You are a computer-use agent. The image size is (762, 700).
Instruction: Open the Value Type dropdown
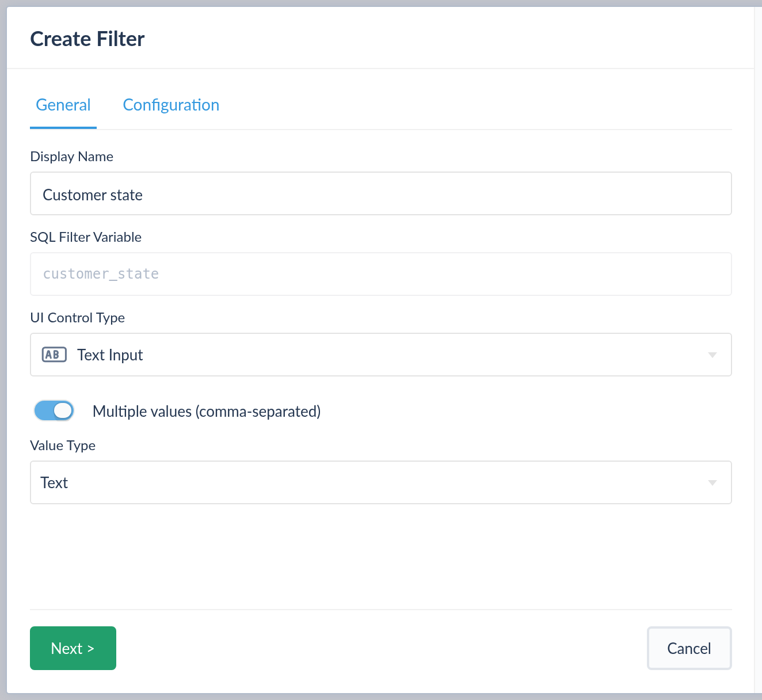[381, 482]
